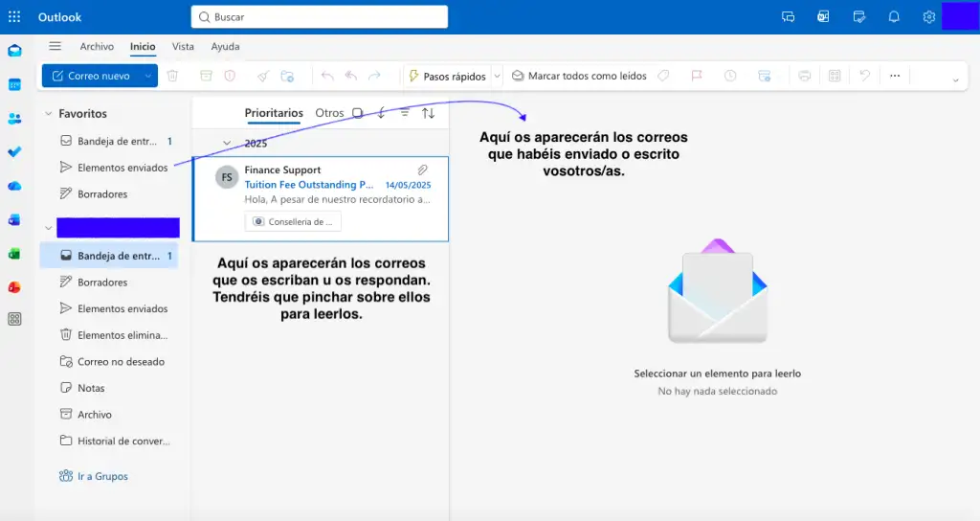Switch to the Otros inbox tab
The height and width of the screenshot is (521, 980).
point(329,113)
